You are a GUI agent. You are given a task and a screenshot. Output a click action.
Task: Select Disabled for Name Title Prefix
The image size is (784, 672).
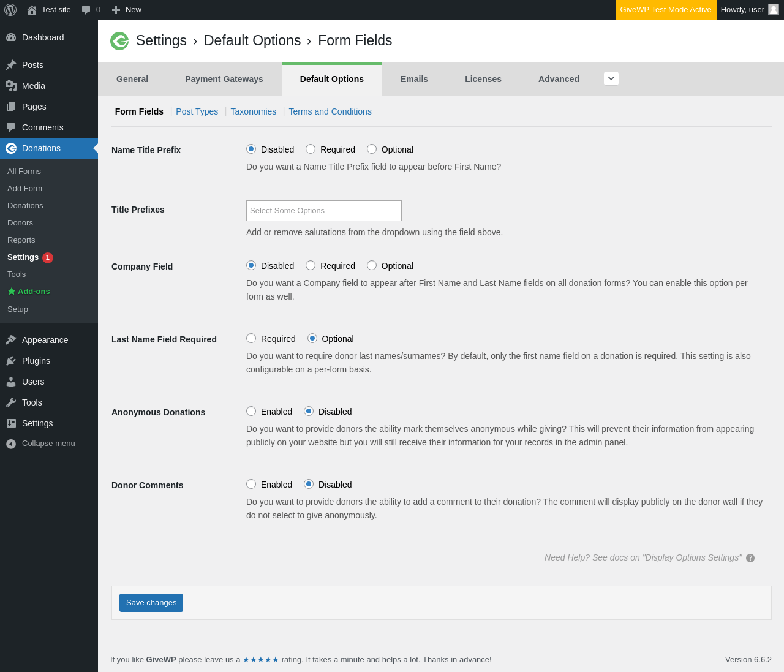[x=251, y=149]
